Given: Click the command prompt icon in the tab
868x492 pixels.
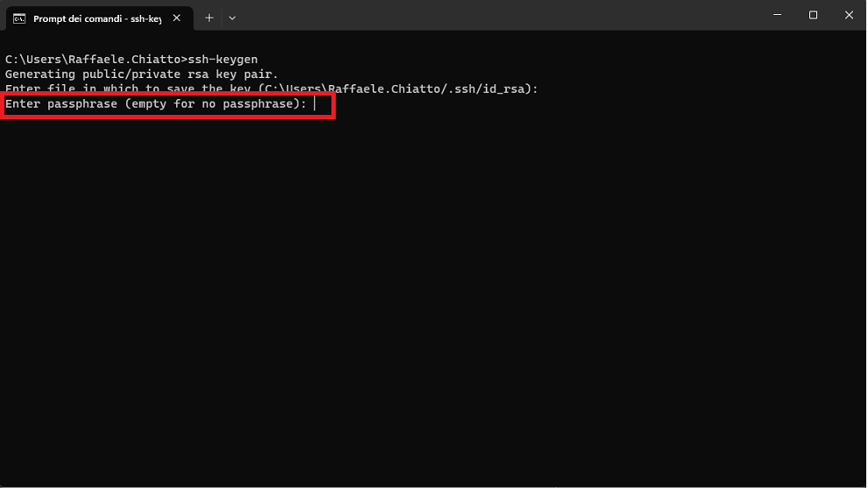Looking at the screenshot, I should pyautogui.click(x=19, y=18).
